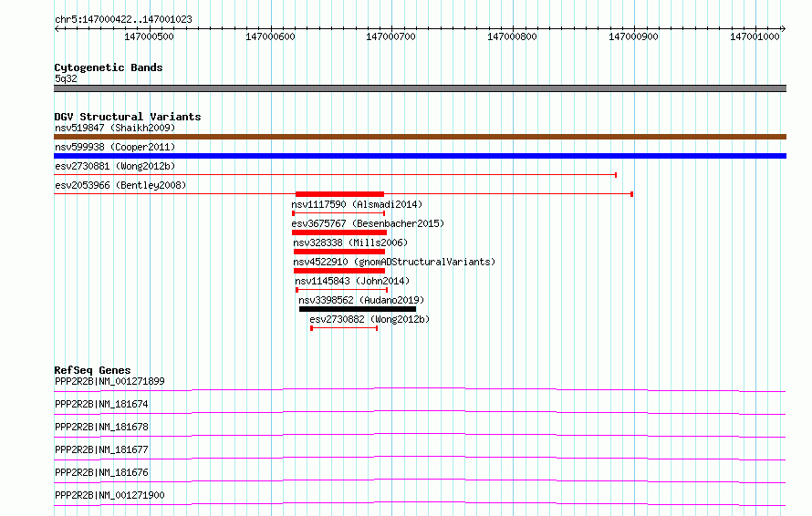Open PPP2R2B|NM_181674 gene transcript
812x516 pixels.
(x=101, y=404)
